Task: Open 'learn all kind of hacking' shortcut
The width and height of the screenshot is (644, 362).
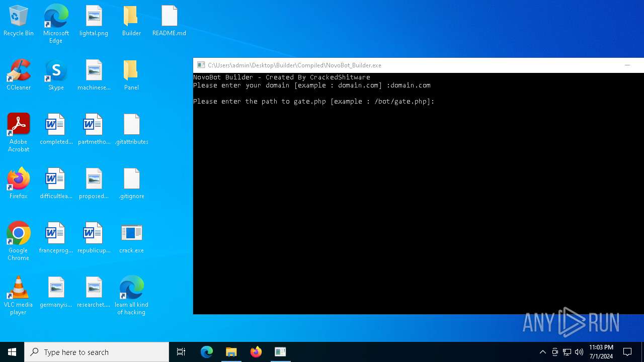Action: 131,296
